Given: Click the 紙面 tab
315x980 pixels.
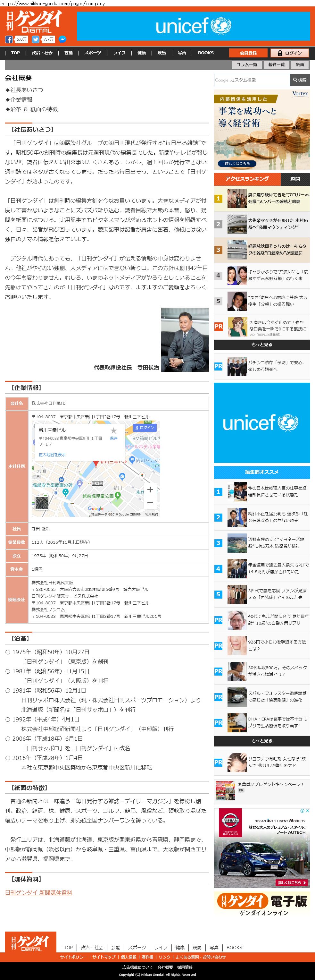Looking at the screenshot, I should (300, 65).
